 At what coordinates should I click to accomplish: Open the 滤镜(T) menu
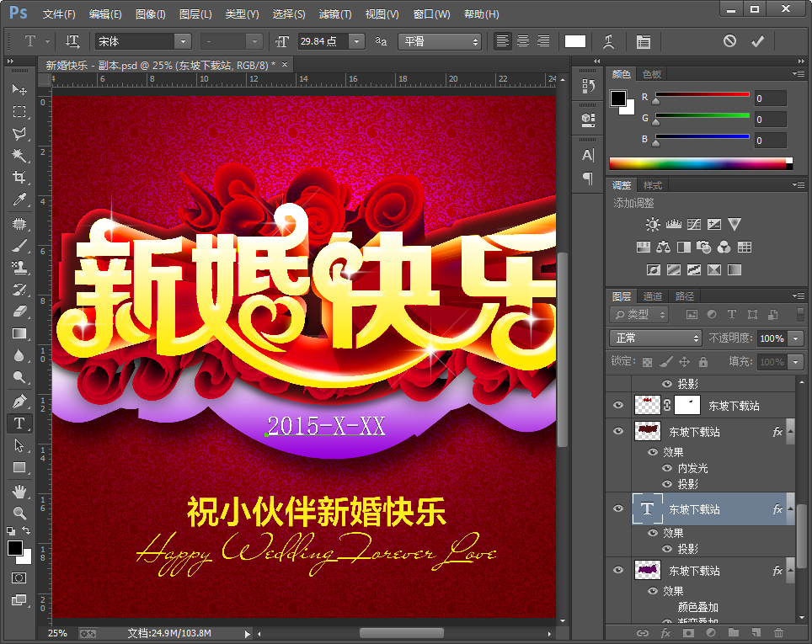click(x=335, y=14)
